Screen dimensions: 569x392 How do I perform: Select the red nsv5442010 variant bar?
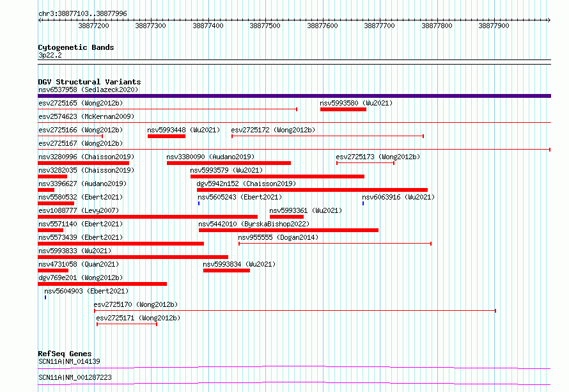(x=289, y=230)
